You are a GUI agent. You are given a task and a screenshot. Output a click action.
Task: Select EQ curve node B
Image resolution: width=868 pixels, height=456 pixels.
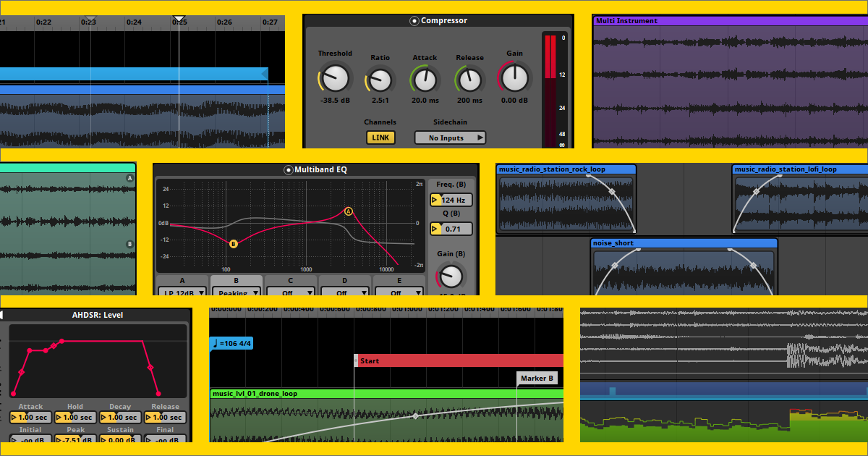(x=234, y=244)
